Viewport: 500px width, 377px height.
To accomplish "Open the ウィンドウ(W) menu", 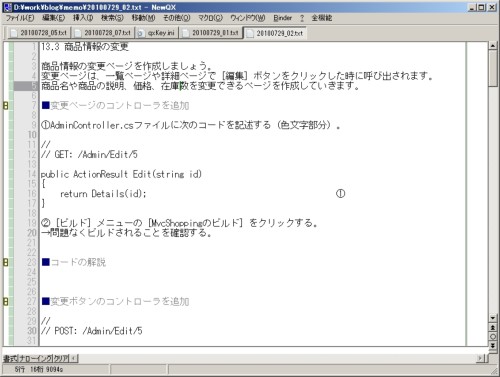I will coord(248,18).
